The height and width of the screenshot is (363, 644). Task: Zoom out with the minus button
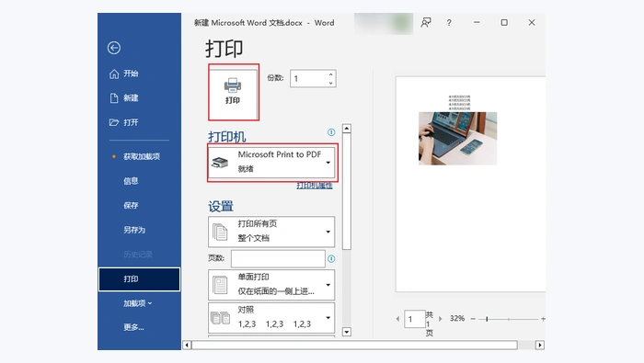473,319
